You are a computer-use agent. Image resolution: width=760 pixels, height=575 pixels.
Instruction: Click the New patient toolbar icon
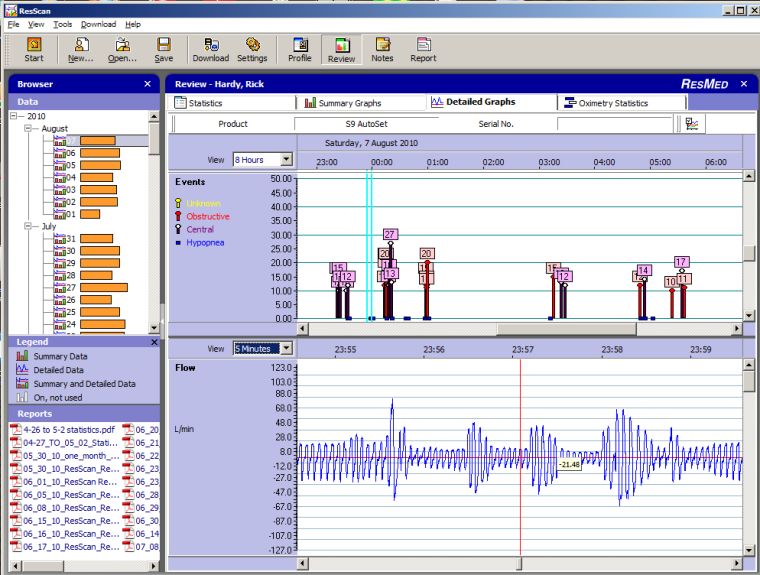pos(81,49)
